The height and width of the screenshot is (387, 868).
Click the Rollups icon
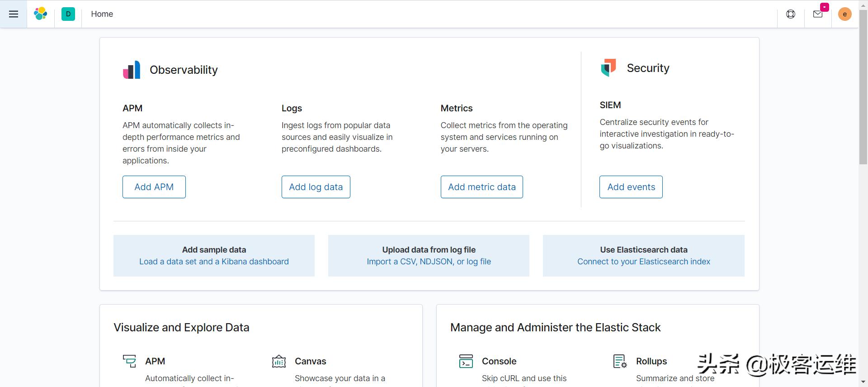tap(620, 361)
